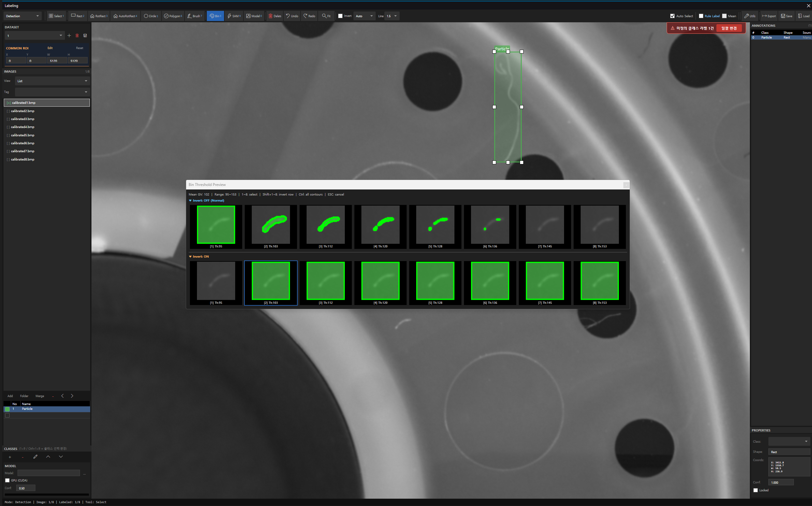Enable the GPU (CUDA) checkbox

point(7,480)
